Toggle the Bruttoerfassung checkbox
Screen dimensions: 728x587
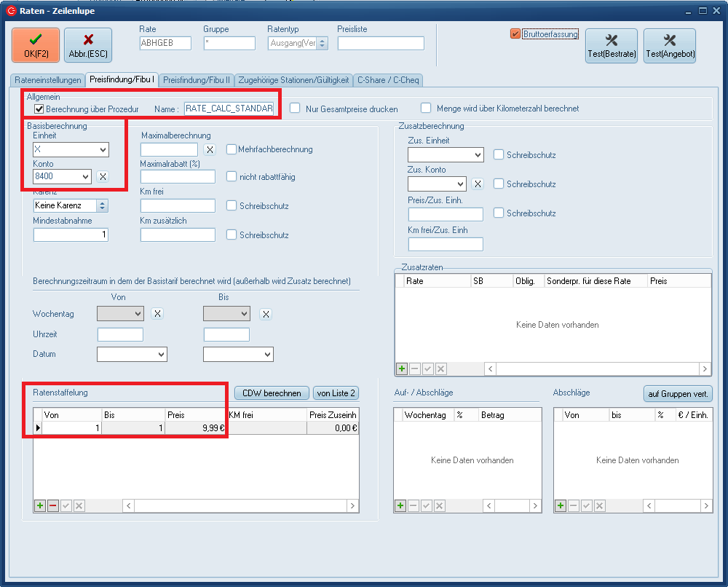pyautogui.click(x=515, y=34)
